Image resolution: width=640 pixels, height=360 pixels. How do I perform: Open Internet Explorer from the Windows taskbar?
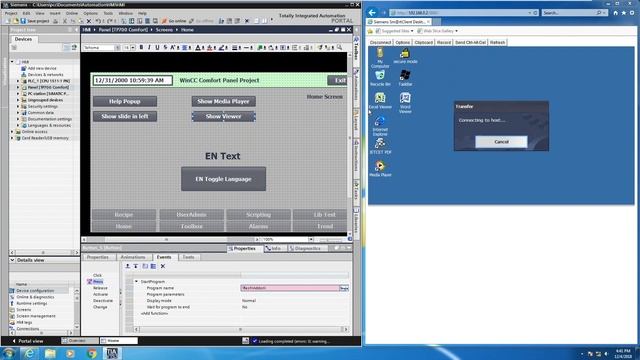29,353
